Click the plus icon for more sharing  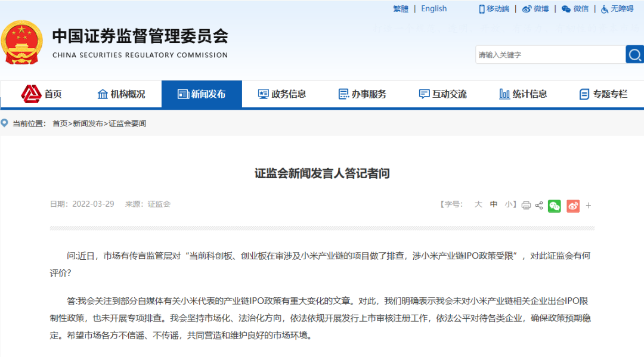coord(589,206)
